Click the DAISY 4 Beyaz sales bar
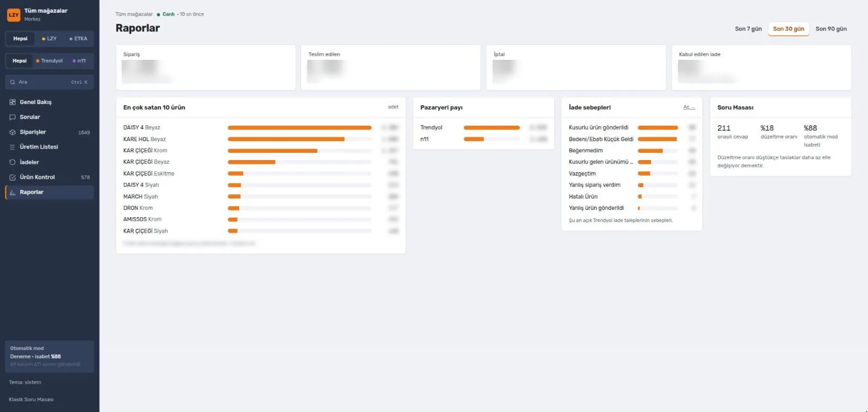Viewport: 868px width, 412px height. 299,128
